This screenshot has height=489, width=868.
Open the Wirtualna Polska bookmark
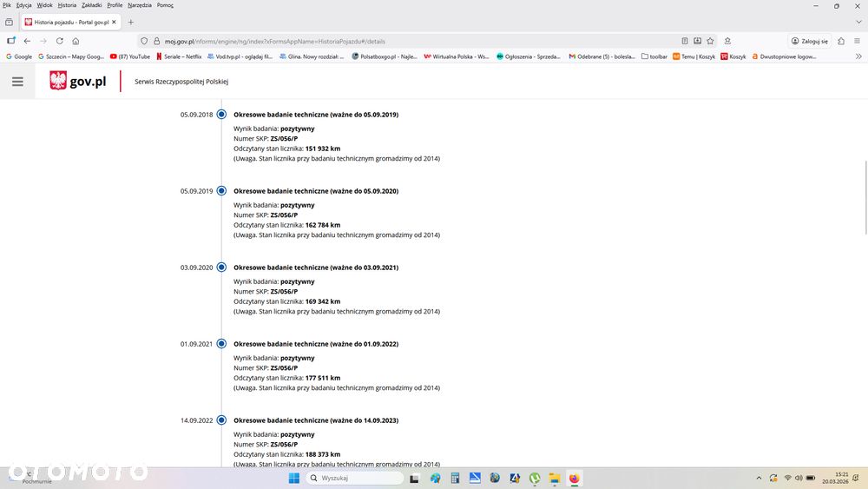457,56
